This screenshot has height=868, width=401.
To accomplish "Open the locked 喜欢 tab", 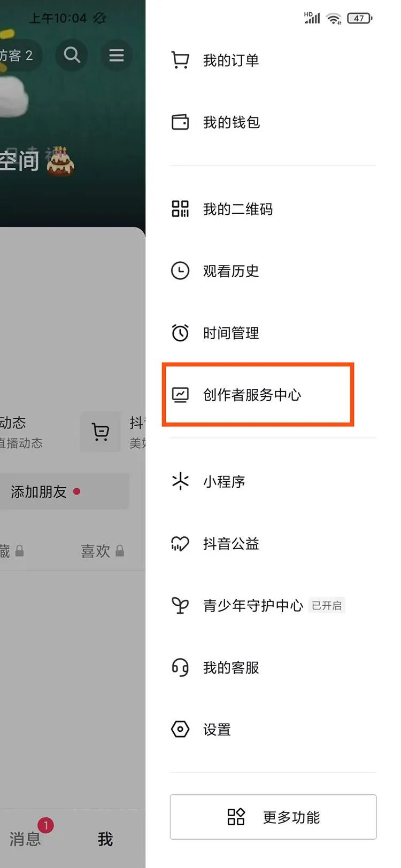I will (x=102, y=551).
